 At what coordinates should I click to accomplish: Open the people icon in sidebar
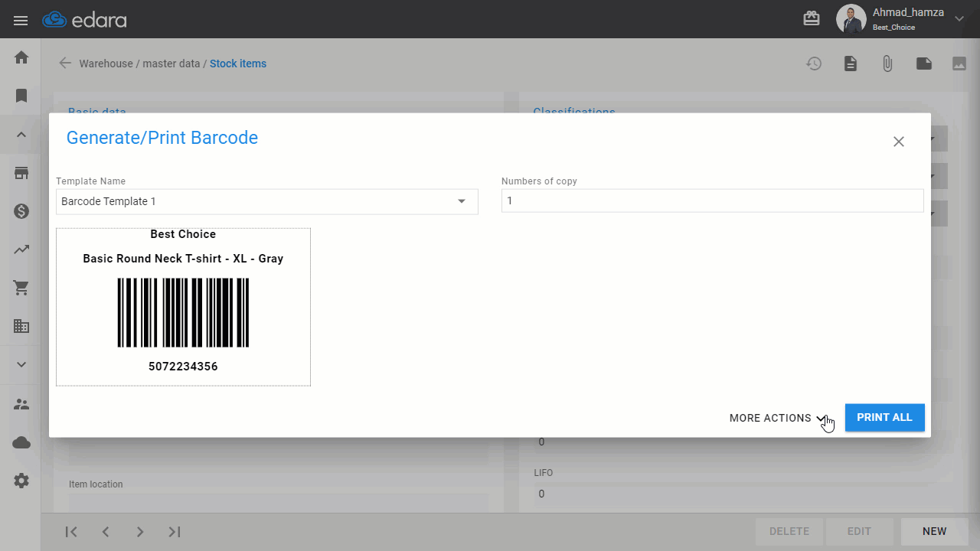pyautogui.click(x=21, y=404)
